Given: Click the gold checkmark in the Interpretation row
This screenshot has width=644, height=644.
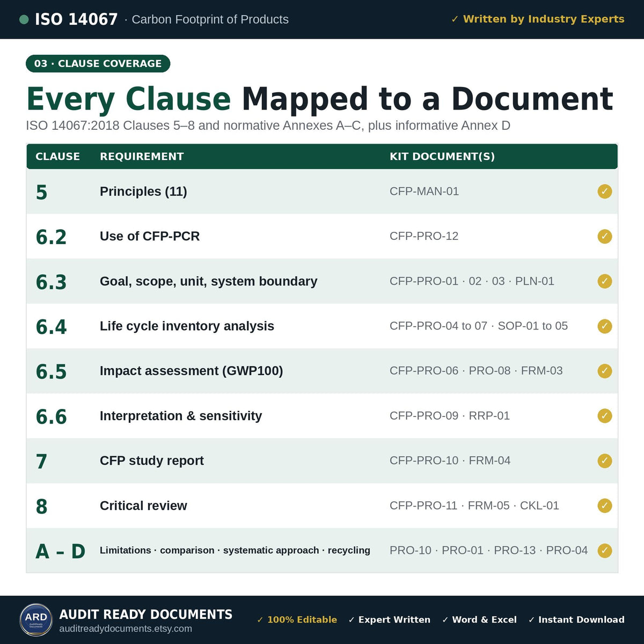Looking at the screenshot, I should pyautogui.click(x=605, y=416).
